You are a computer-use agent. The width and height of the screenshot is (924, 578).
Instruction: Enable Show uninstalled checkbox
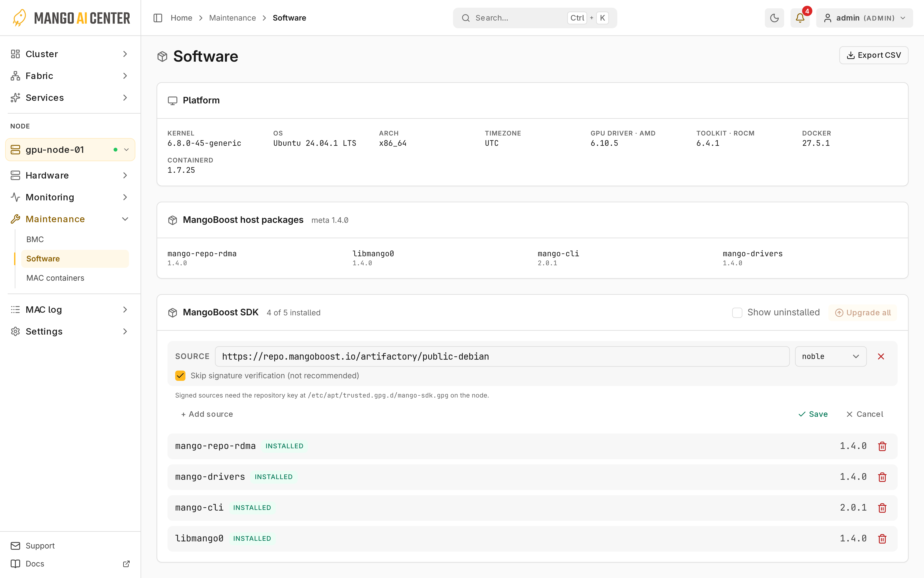point(737,312)
